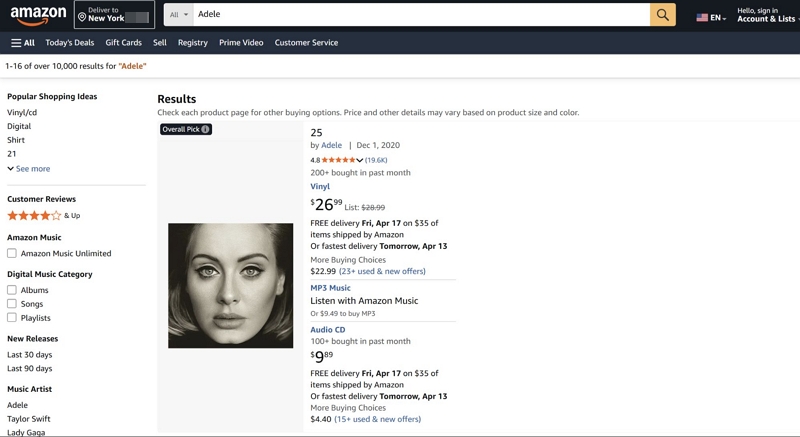Filter music artist Taylor Swift
The image size is (800, 437).
tap(29, 419)
